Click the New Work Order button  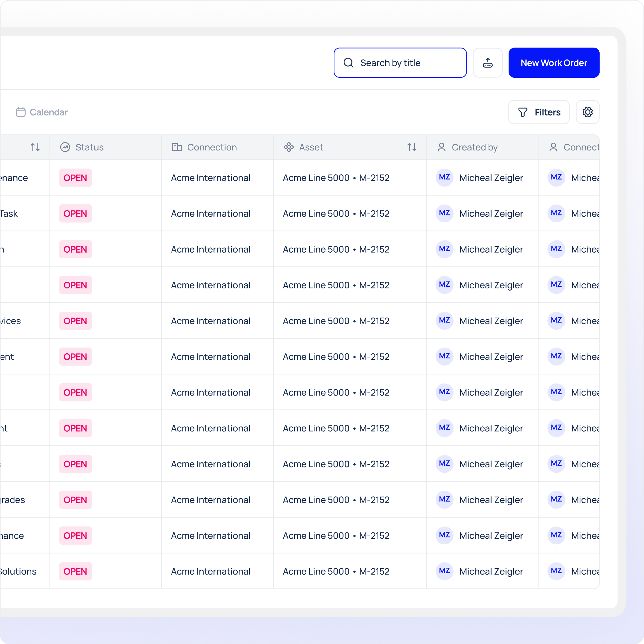pos(554,63)
